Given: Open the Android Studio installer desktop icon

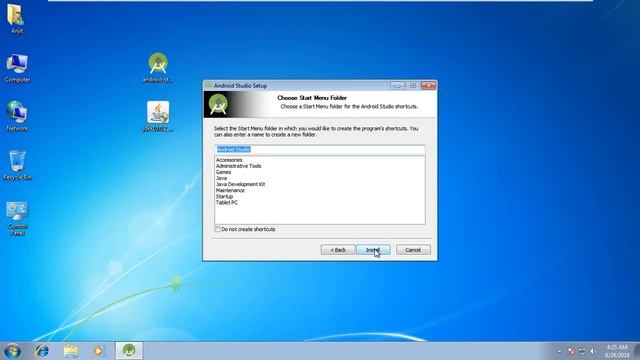Looking at the screenshot, I should tap(158, 68).
